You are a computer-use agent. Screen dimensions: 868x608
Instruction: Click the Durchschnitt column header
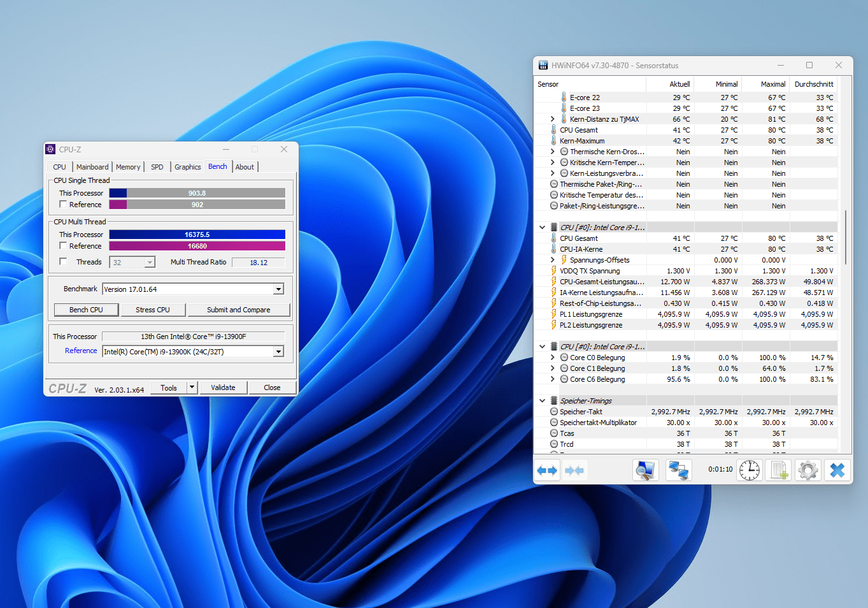coord(814,84)
